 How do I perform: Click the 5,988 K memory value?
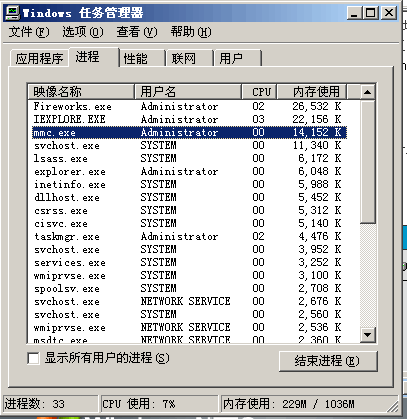[x=320, y=184]
